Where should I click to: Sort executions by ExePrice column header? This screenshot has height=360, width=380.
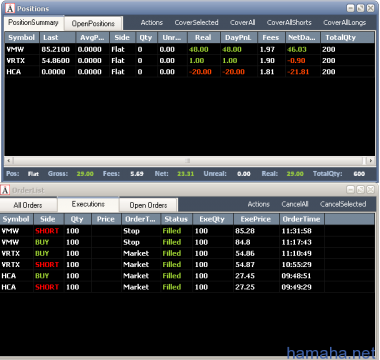[x=256, y=219]
